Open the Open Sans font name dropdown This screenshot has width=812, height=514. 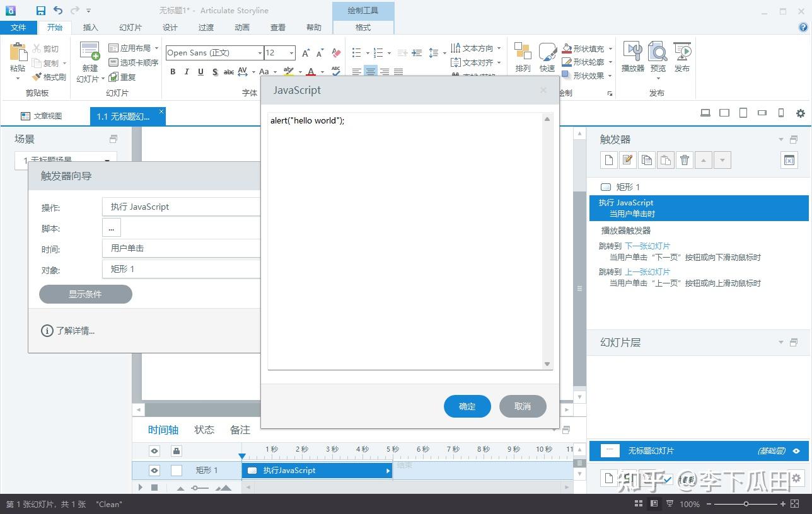click(259, 53)
